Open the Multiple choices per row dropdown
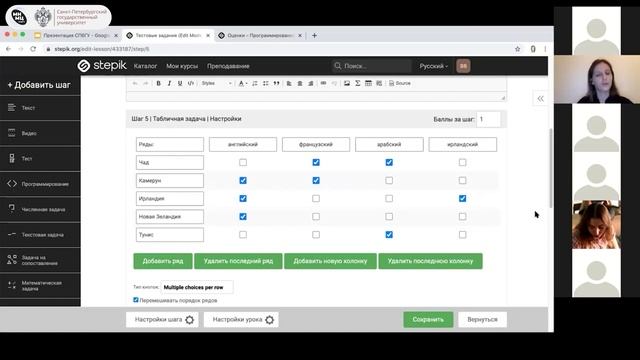The width and height of the screenshot is (640, 360). click(197, 287)
